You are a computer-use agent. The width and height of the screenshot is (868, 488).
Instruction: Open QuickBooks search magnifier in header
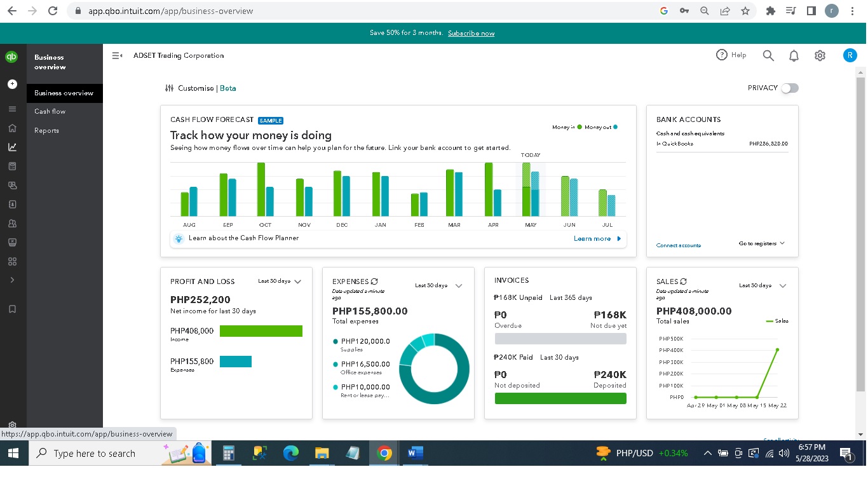[768, 56]
